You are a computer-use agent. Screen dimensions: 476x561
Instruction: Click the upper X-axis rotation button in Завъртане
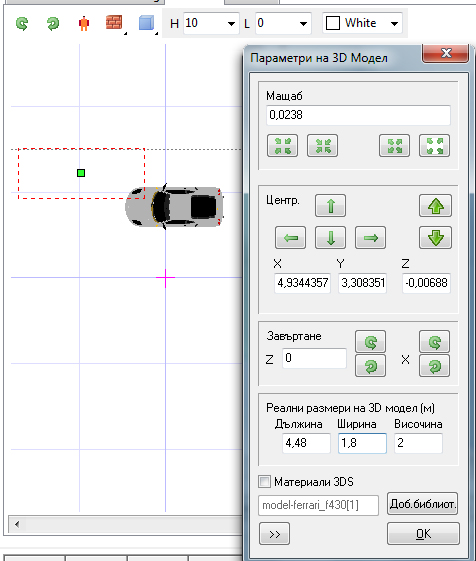pyautogui.click(x=434, y=342)
